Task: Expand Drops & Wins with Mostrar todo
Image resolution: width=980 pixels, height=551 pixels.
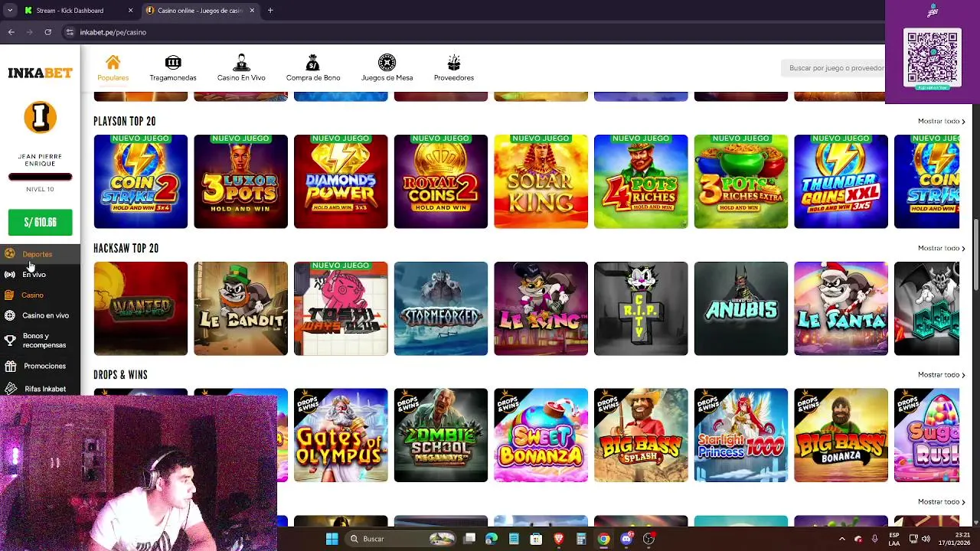Action: coord(941,374)
